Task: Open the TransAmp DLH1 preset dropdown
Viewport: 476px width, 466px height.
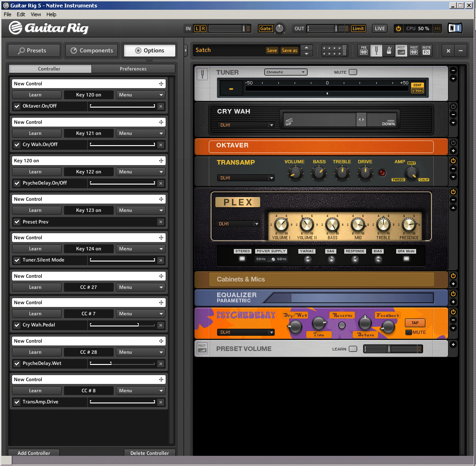Action: 245,178
